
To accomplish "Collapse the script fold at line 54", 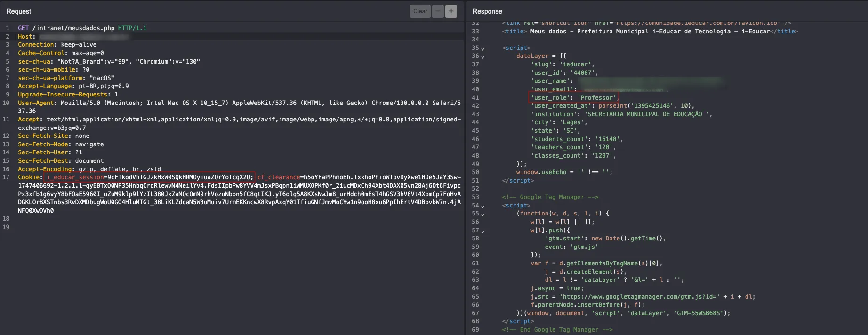I will coord(483,206).
